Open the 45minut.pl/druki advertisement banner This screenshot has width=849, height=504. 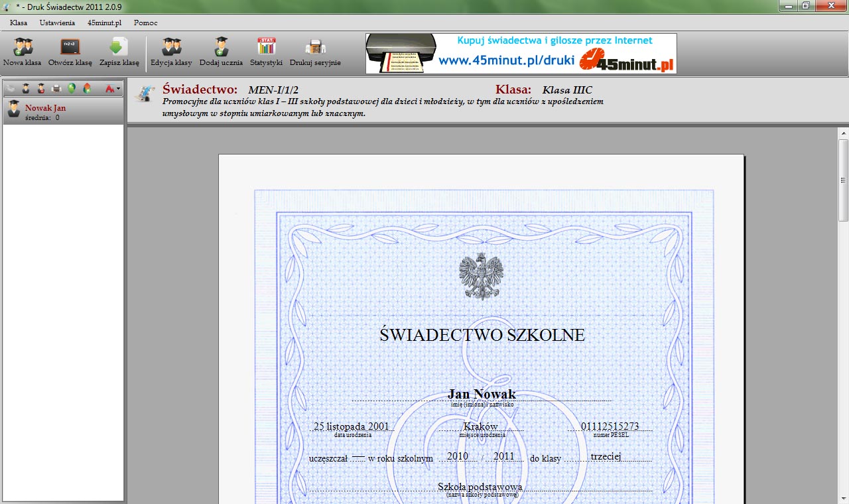[x=521, y=53]
